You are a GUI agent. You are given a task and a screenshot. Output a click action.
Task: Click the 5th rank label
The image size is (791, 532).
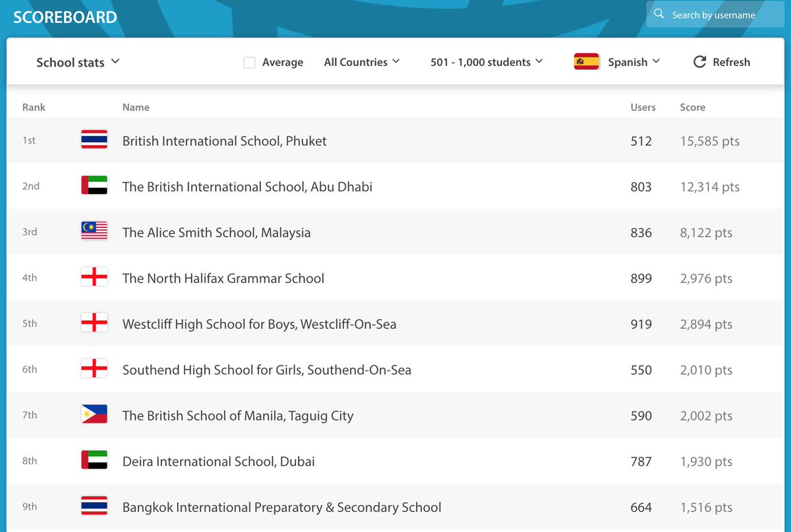tap(30, 324)
